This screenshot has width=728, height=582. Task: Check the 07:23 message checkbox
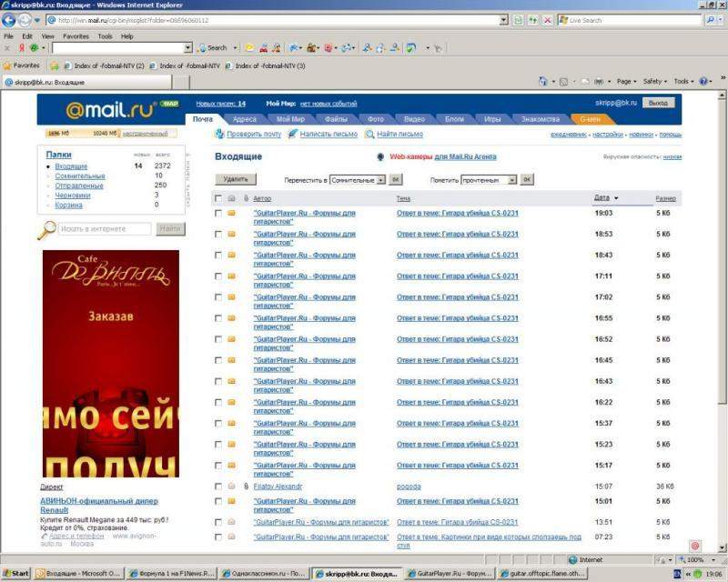click(x=217, y=537)
